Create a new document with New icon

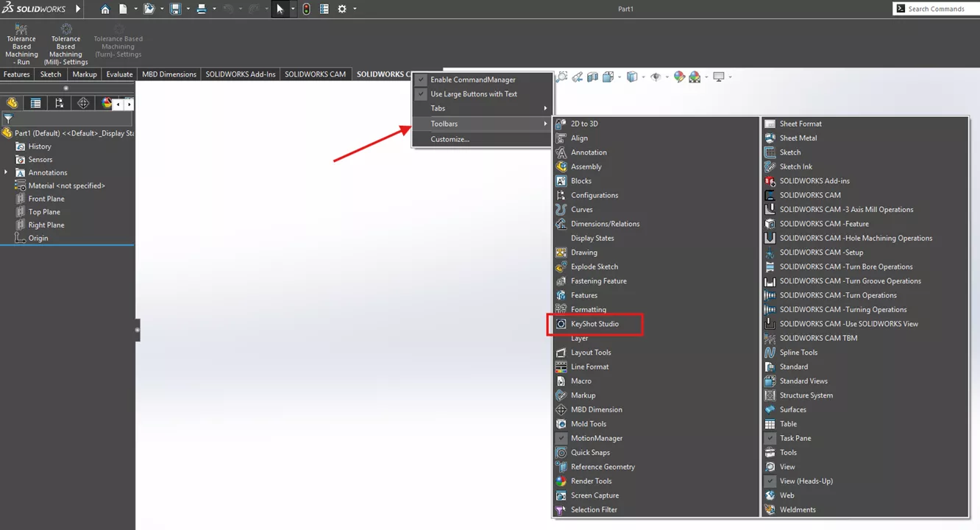[x=124, y=9]
